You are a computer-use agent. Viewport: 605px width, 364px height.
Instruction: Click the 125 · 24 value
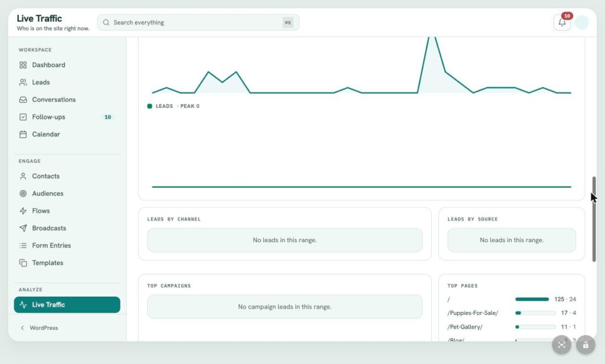click(565, 299)
